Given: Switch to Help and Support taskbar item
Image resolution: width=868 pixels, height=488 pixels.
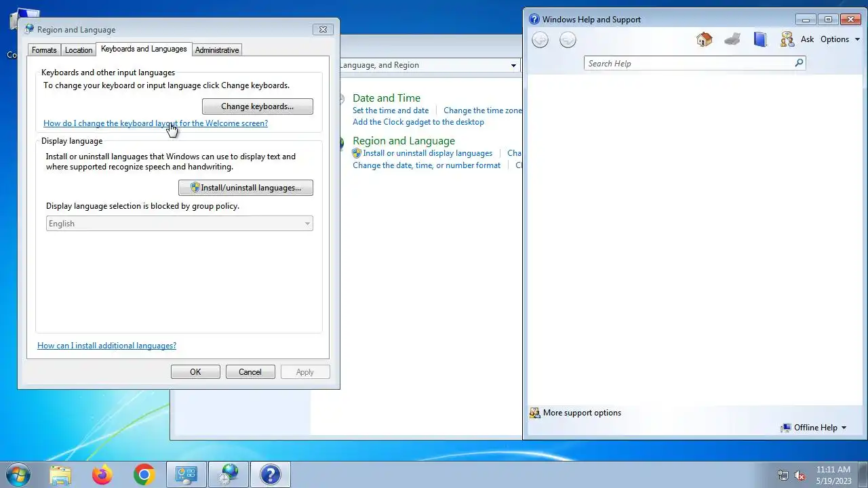Looking at the screenshot, I should click(x=271, y=474).
